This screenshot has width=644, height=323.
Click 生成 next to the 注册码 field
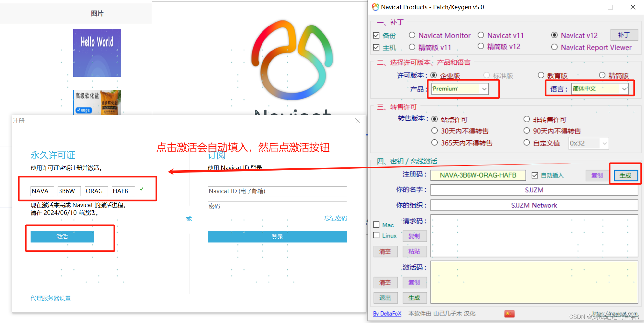click(626, 175)
